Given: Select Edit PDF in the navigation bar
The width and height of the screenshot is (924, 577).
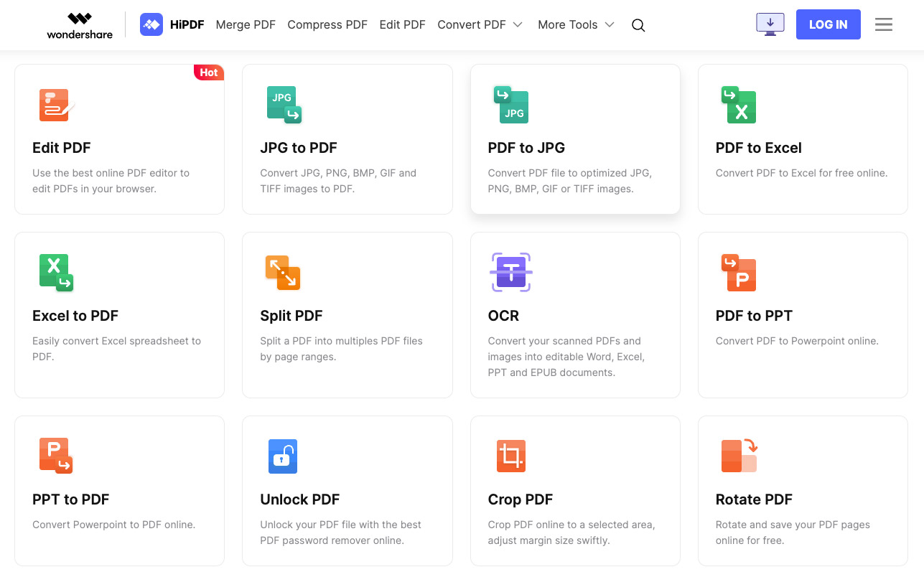Looking at the screenshot, I should click(403, 24).
